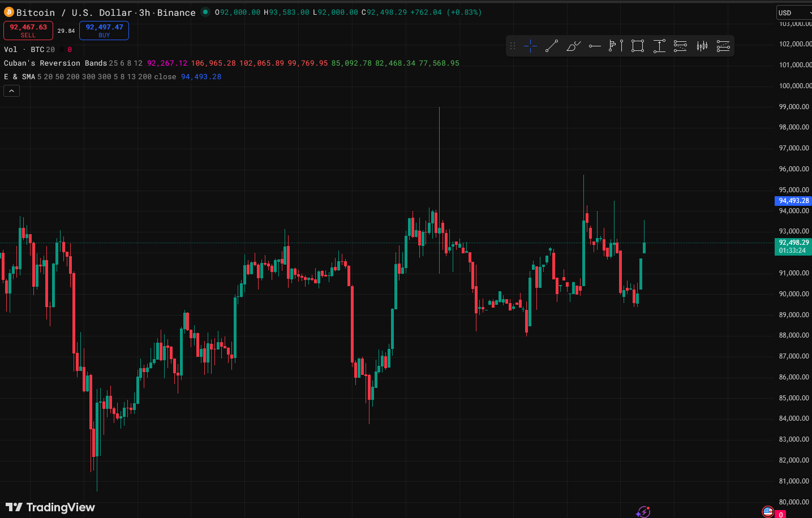Click the spread value 29.84

66,31
